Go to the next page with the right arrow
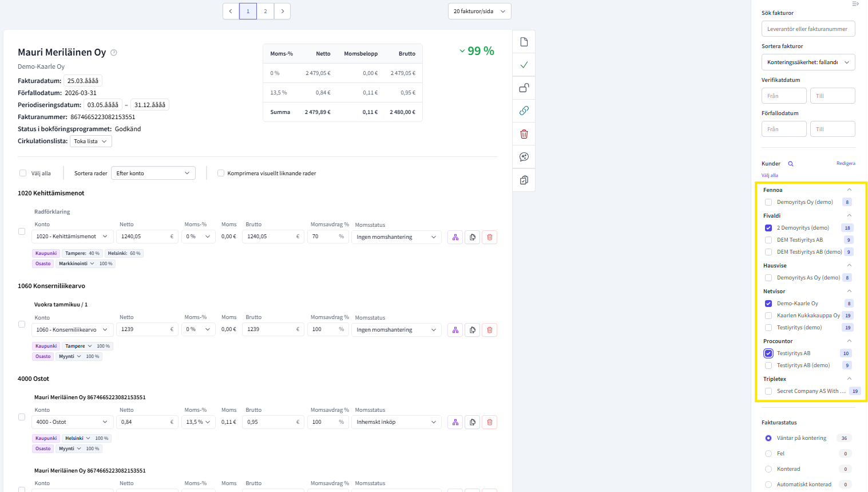This screenshot has width=868, height=492. tap(282, 11)
